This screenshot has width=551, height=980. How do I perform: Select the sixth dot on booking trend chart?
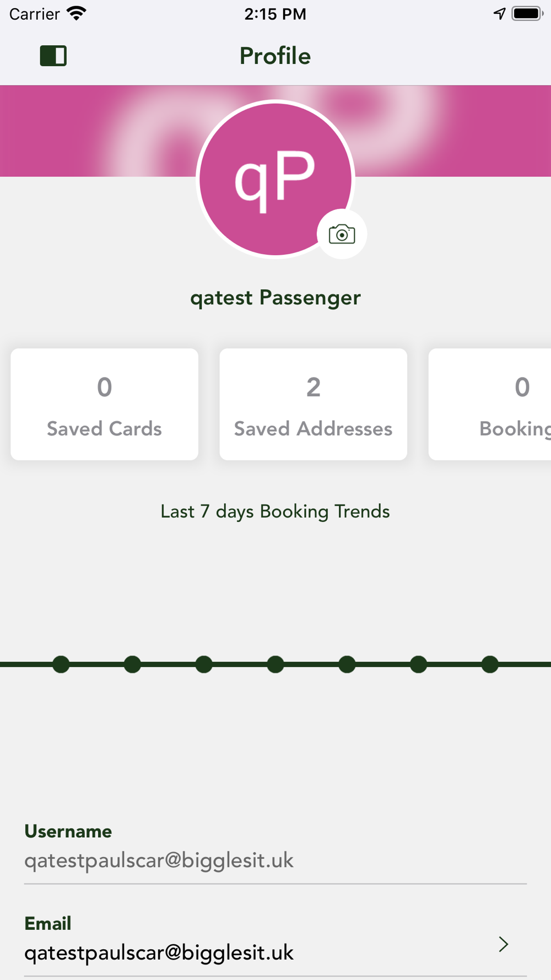(418, 664)
